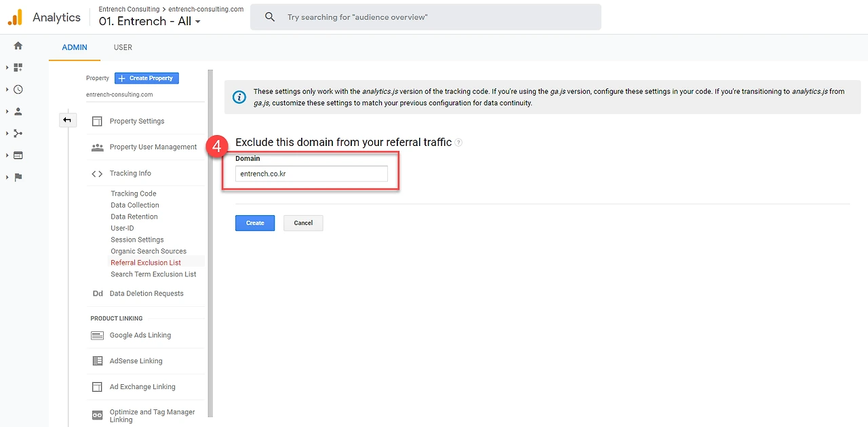Expand the Audience section arrow
868x427 pixels.
(7, 111)
